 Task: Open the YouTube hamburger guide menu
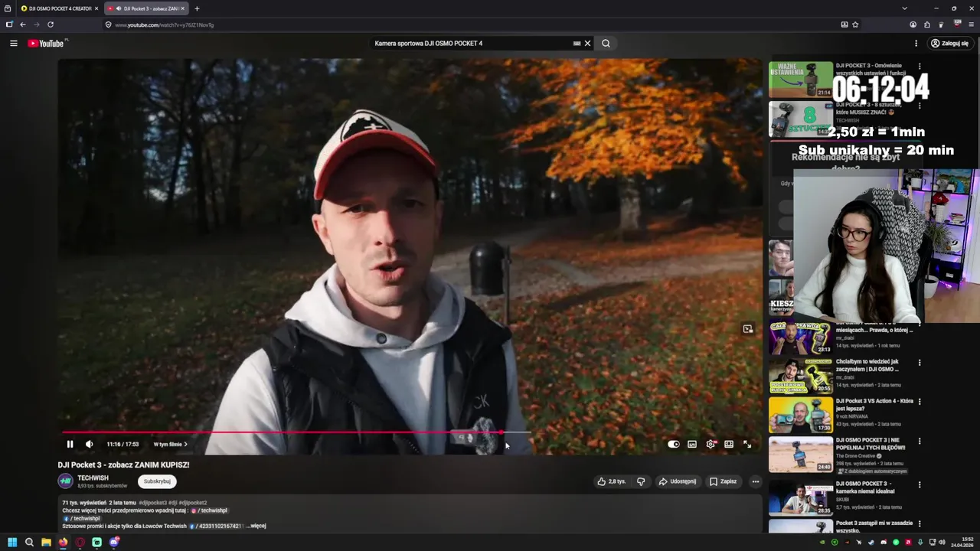tap(13, 44)
